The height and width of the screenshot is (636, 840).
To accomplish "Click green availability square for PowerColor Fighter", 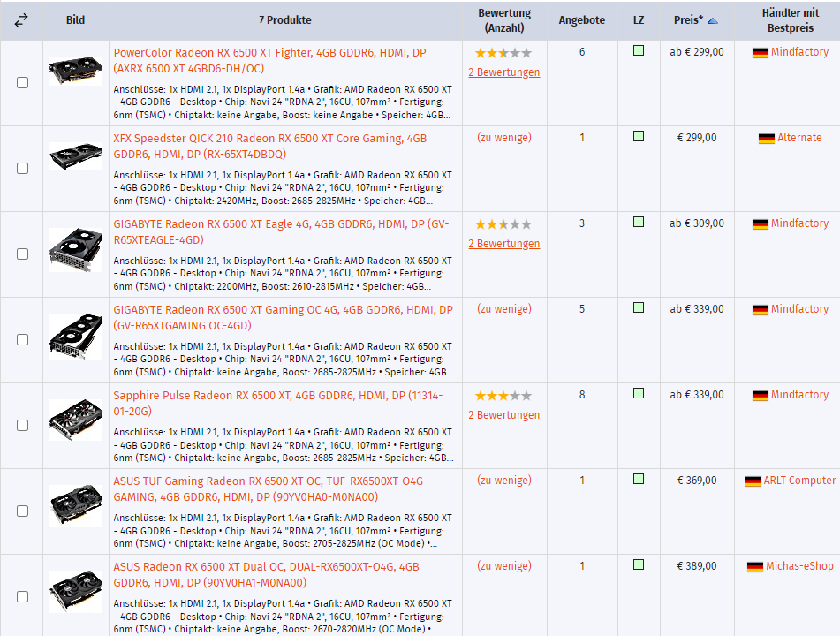I will pyautogui.click(x=638, y=51).
